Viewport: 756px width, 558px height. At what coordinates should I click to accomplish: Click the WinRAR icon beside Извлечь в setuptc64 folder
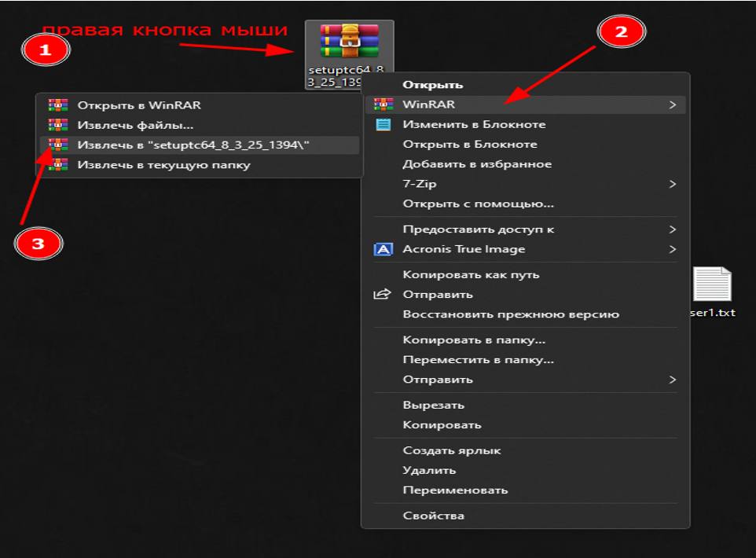coord(58,145)
